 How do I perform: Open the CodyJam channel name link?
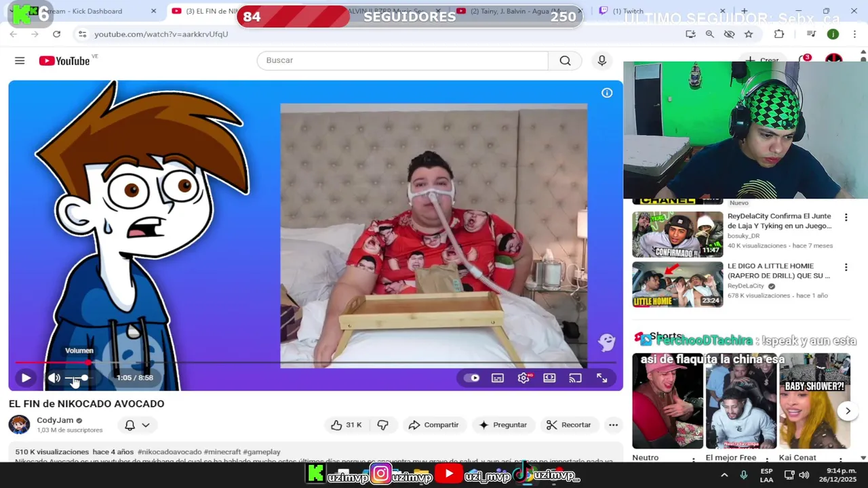click(55, 420)
